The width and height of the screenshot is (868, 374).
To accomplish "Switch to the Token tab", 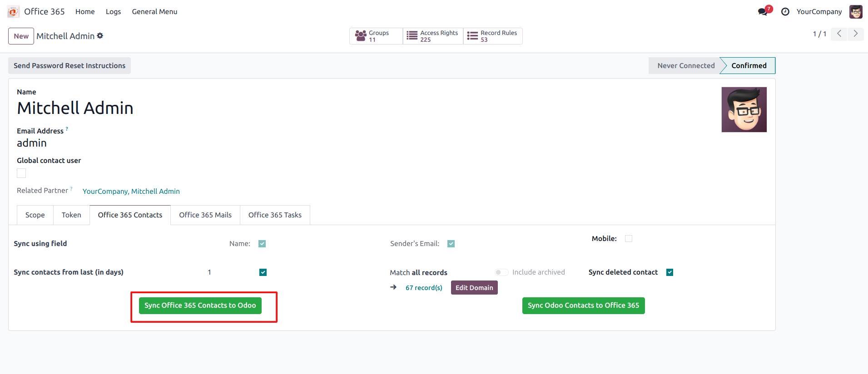I will (71, 215).
